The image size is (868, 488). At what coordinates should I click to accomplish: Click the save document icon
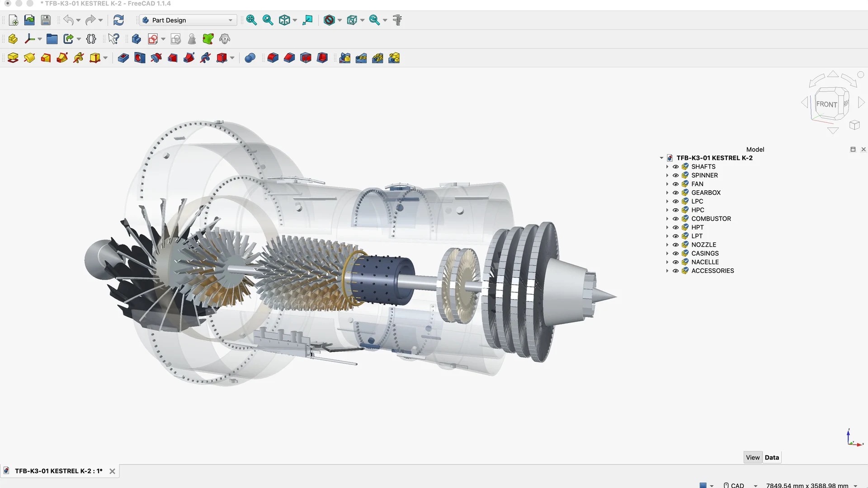(46, 20)
